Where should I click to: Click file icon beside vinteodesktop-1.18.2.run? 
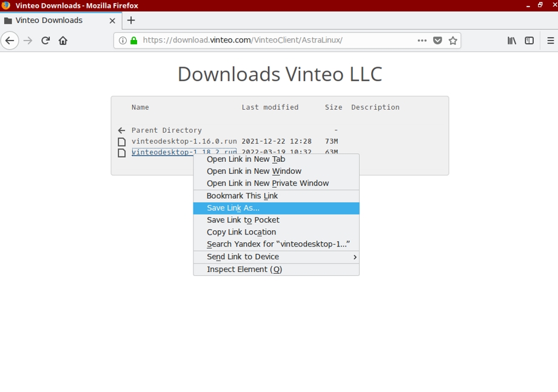(x=122, y=153)
